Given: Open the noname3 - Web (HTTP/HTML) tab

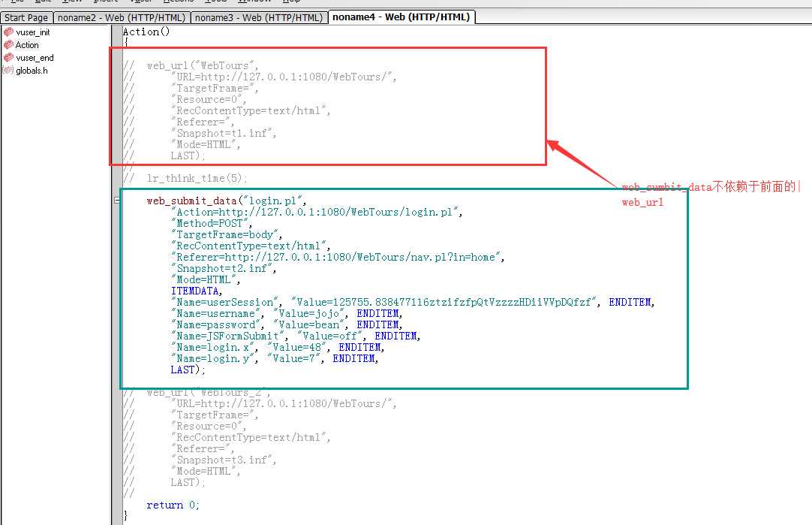Looking at the screenshot, I should point(259,17).
